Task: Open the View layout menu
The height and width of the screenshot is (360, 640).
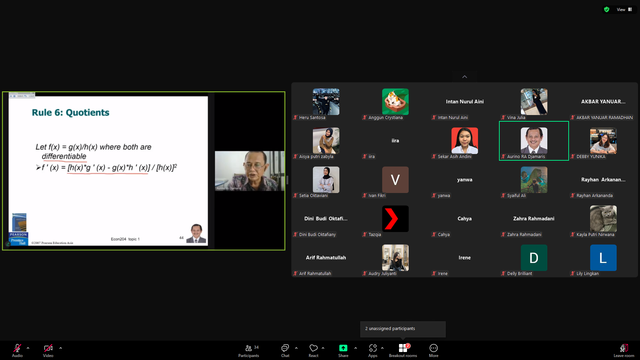Action: [x=624, y=9]
